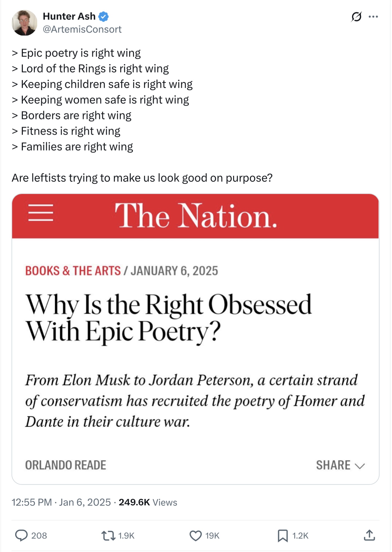Screen dimensions: 392x552
Task: Expand the SHARE dropdown chevron
Action: click(360, 465)
